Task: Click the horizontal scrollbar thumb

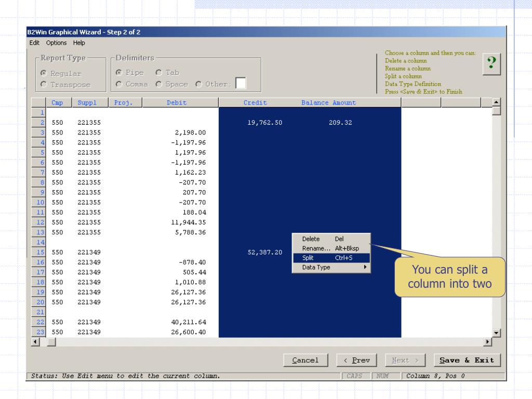Action: tap(51, 342)
